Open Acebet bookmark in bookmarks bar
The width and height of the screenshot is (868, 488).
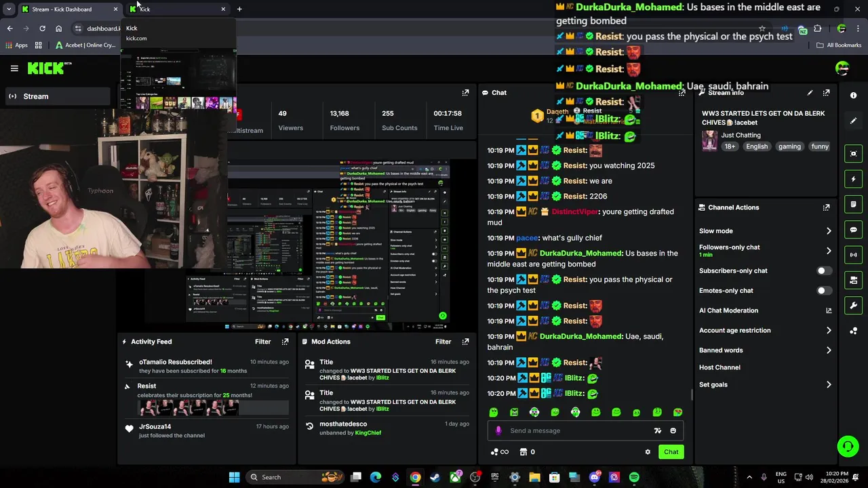85,45
